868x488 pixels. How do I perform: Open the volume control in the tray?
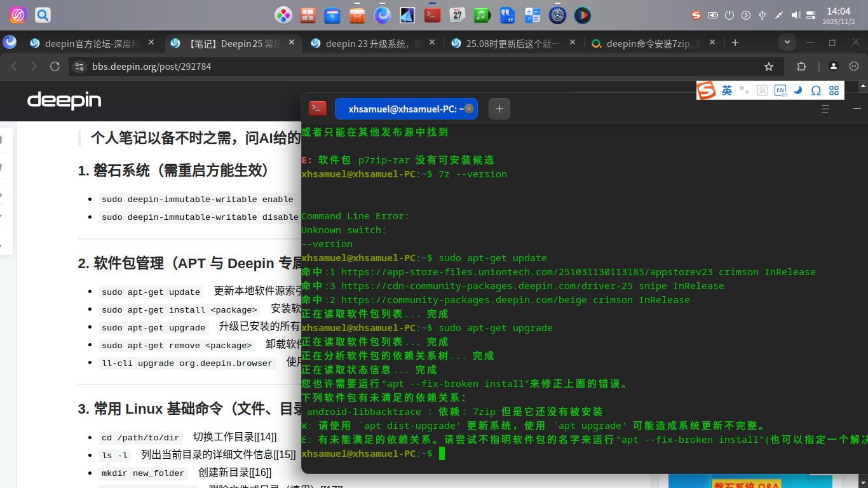pyautogui.click(x=796, y=15)
